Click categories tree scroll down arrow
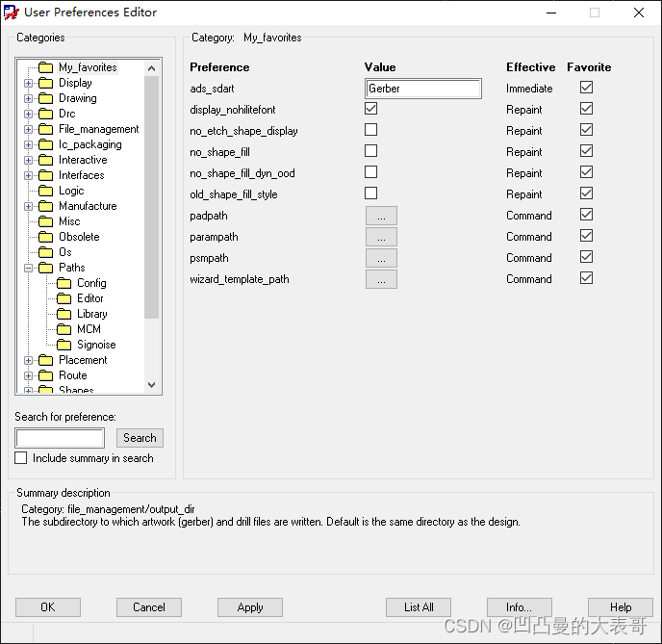Screen dimensions: 662x644 pyautogui.click(x=152, y=385)
